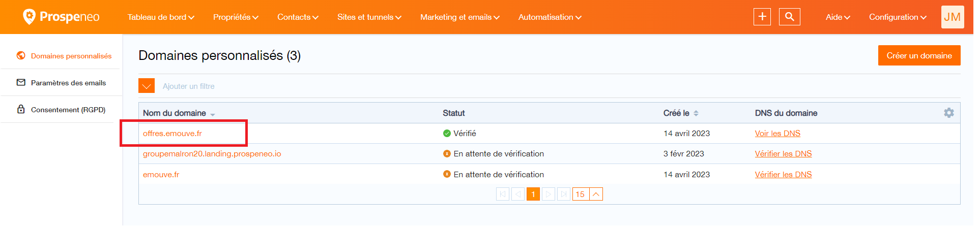
Task: Open Configuration dropdown
Action: coord(898,17)
